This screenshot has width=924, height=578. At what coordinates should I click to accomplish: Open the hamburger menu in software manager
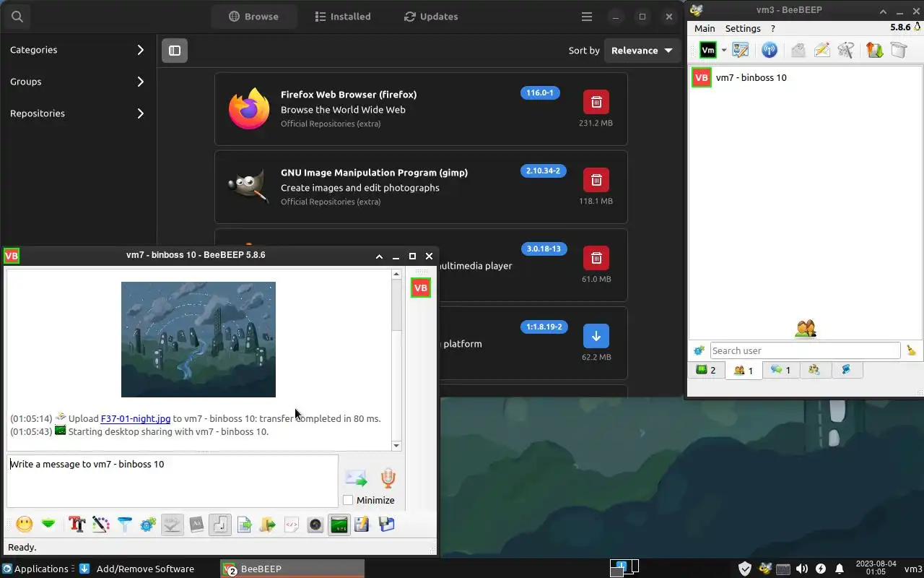[x=587, y=17]
